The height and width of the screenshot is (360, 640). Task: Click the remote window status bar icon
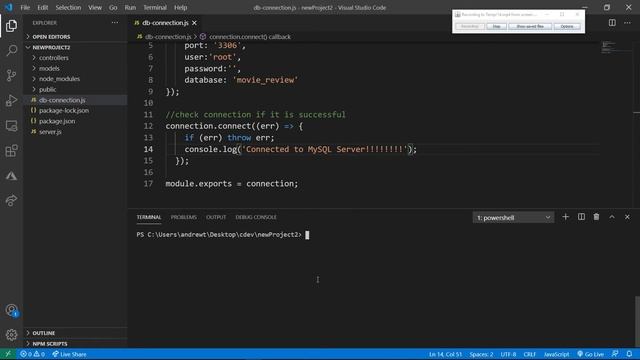coord(8,354)
